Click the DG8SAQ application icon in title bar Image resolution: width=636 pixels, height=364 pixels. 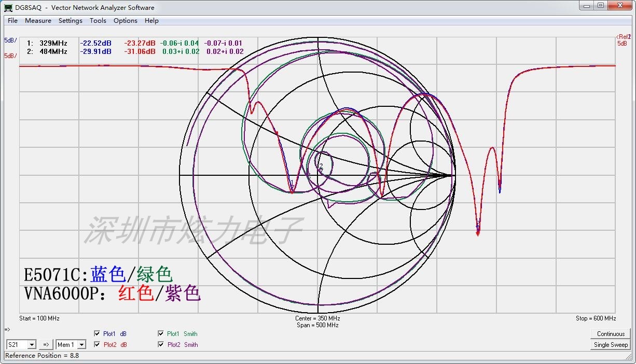click(8, 8)
